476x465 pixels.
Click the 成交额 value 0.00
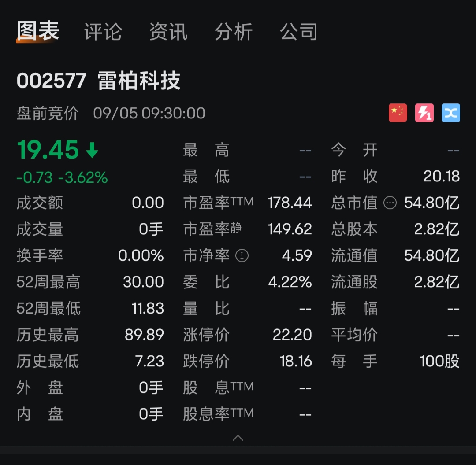pos(148,203)
